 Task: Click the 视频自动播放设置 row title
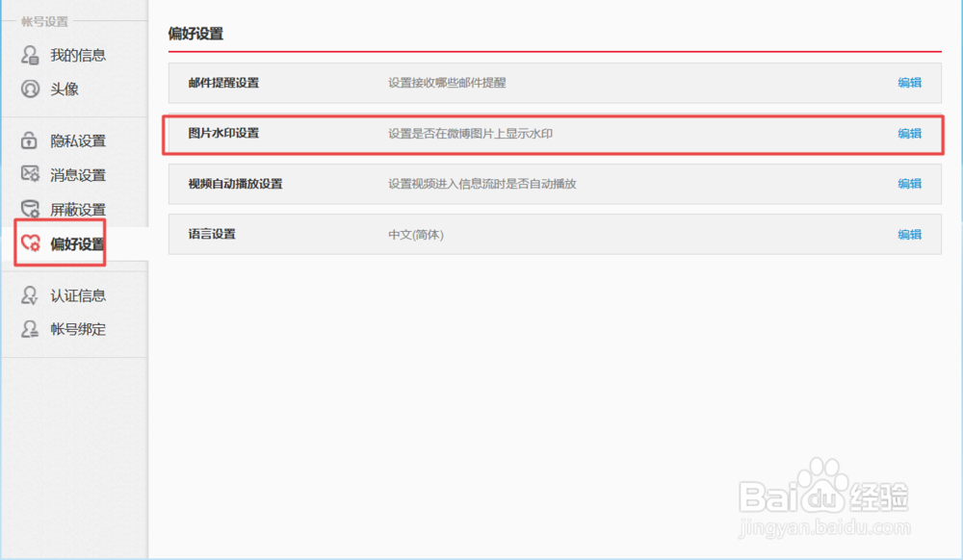coord(235,184)
